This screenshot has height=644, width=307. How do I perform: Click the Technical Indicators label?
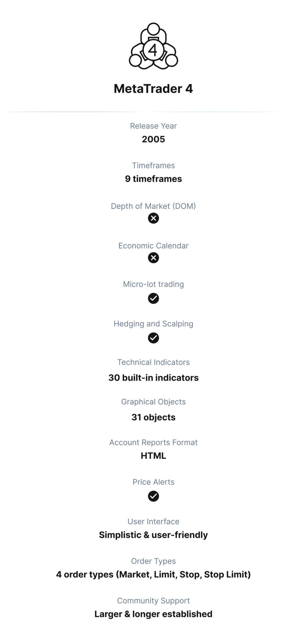[x=153, y=362]
